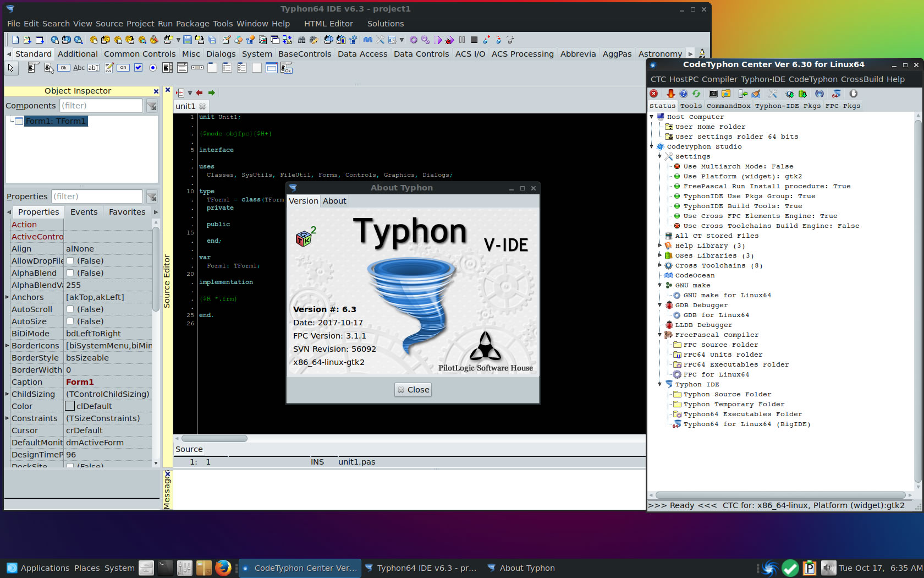Image resolution: width=924 pixels, height=578 pixels.
Task: Click the filter button beside Components field
Action: (x=152, y=106)
